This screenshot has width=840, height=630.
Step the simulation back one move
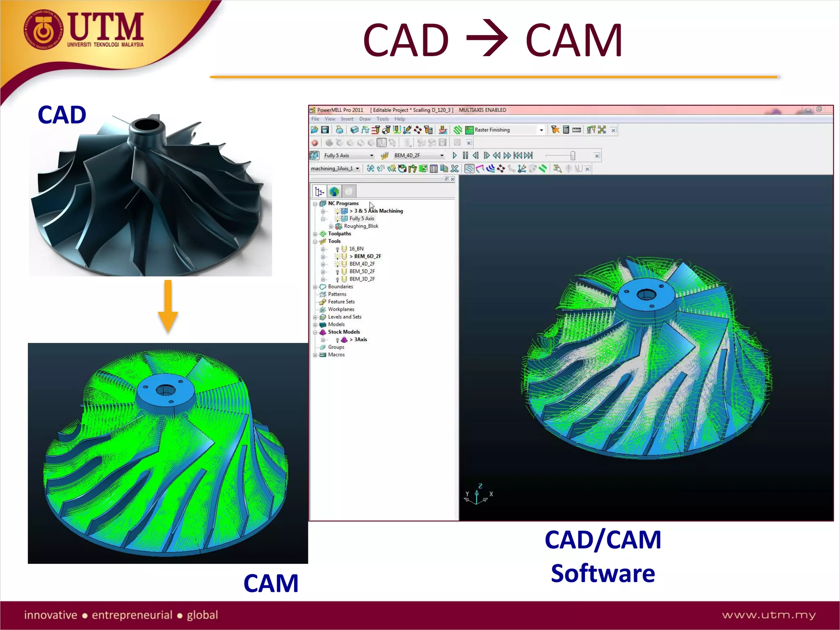[475, 155]
